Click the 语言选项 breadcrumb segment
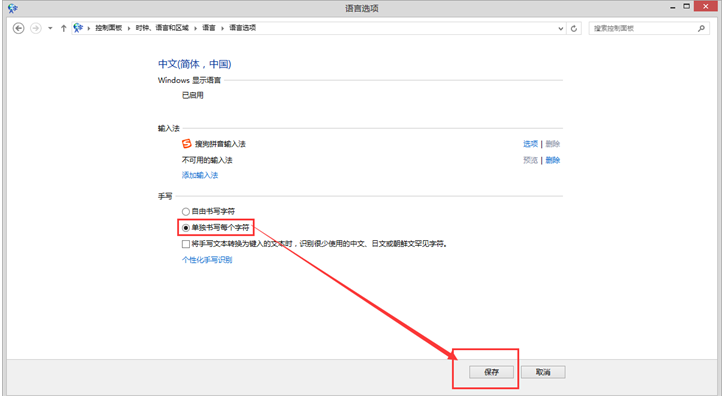The height and width of the screenshot is (396, 723). (x=243, y=28)
